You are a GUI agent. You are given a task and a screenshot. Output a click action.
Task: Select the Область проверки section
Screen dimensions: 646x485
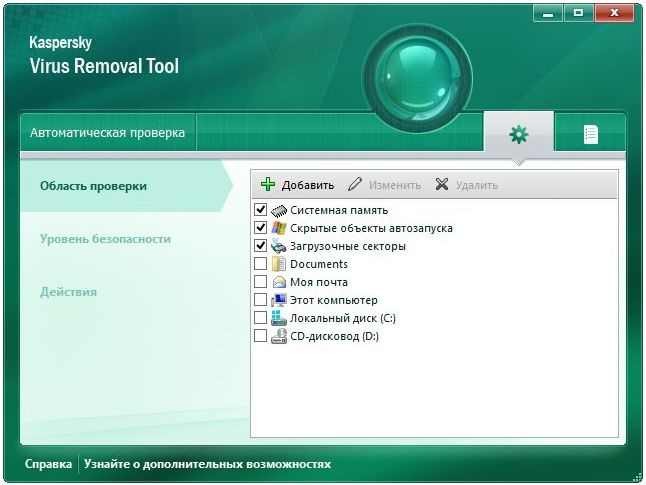click(x=93, y=186)
